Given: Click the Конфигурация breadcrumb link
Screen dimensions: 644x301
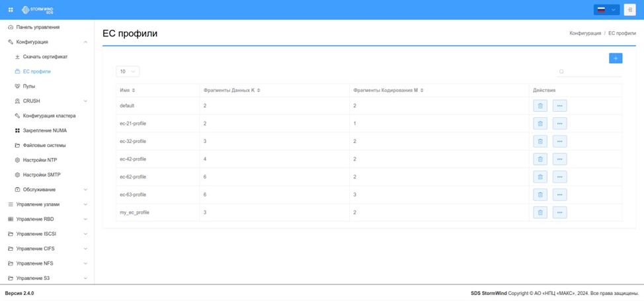Looking at the screenshot, I should click(585, 33).
